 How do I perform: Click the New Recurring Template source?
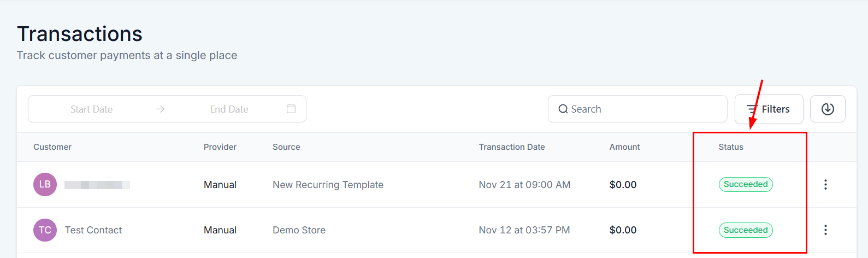328,185
